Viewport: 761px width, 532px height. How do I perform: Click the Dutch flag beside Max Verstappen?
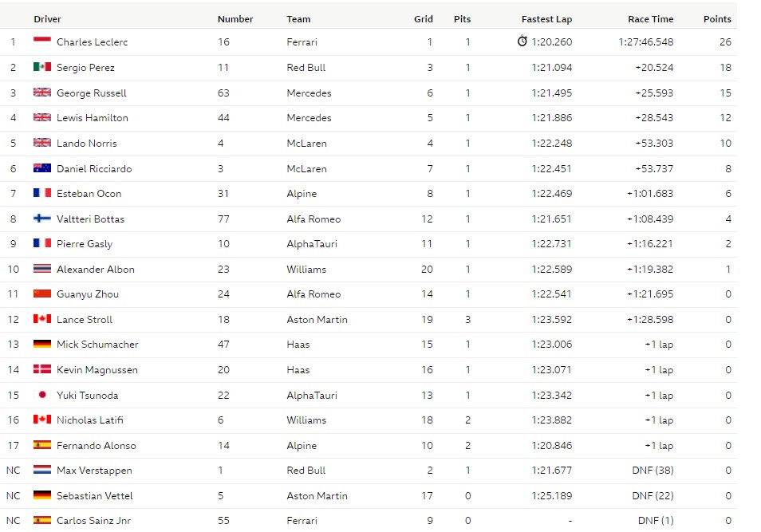(x=42, y=470)
